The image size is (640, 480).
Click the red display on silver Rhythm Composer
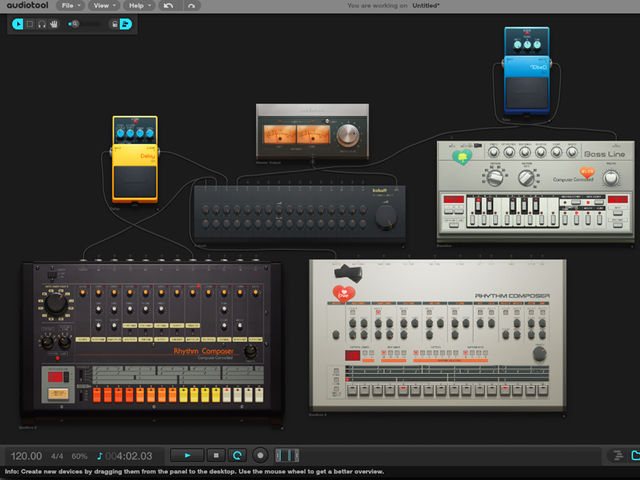coord(352,356)
